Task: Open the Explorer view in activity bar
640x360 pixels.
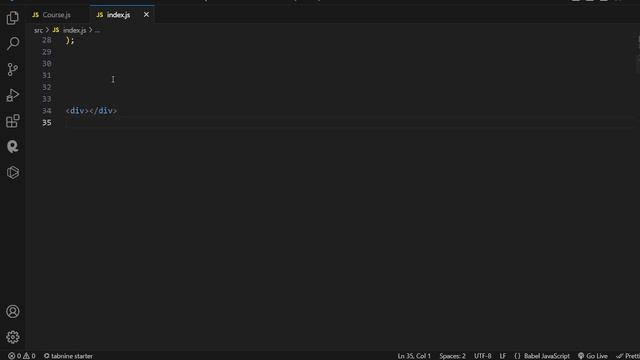Action: coord(13,18)
